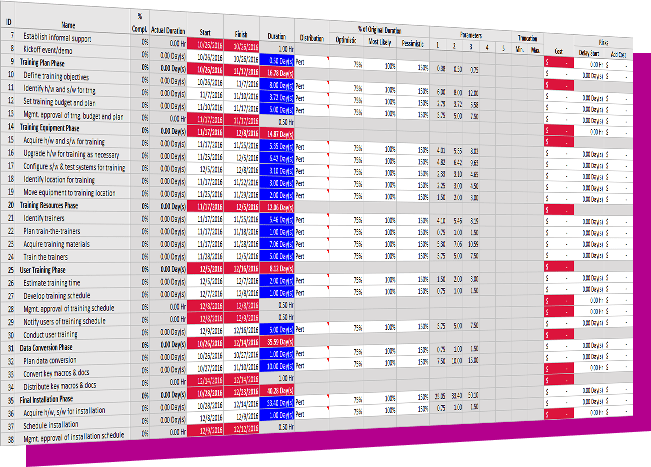The image size is (651, 467).
Task: Select the Training Plan Phase row
Action: click(x=53, y=61)
